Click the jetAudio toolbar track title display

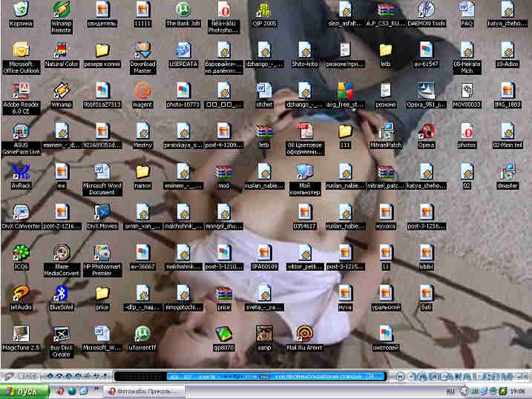pyautogui.click(x=277, y=376)
